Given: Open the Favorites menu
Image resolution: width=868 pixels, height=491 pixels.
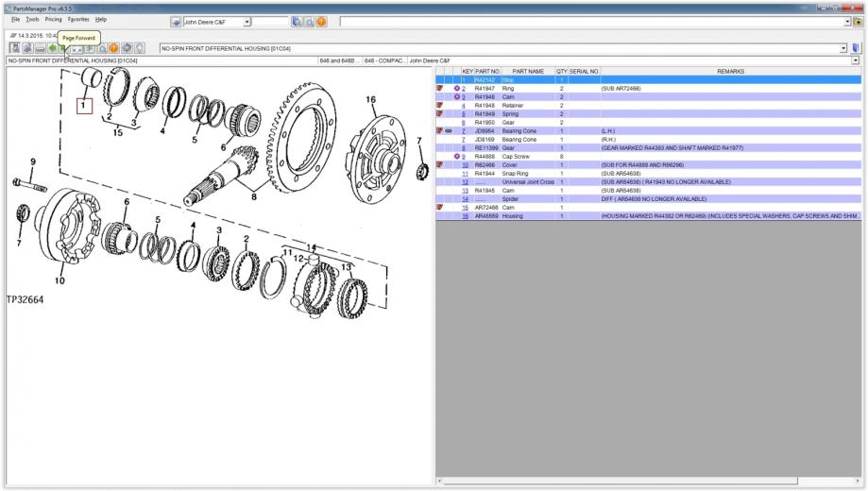Looking at the screenshot, I should (78, 20).
